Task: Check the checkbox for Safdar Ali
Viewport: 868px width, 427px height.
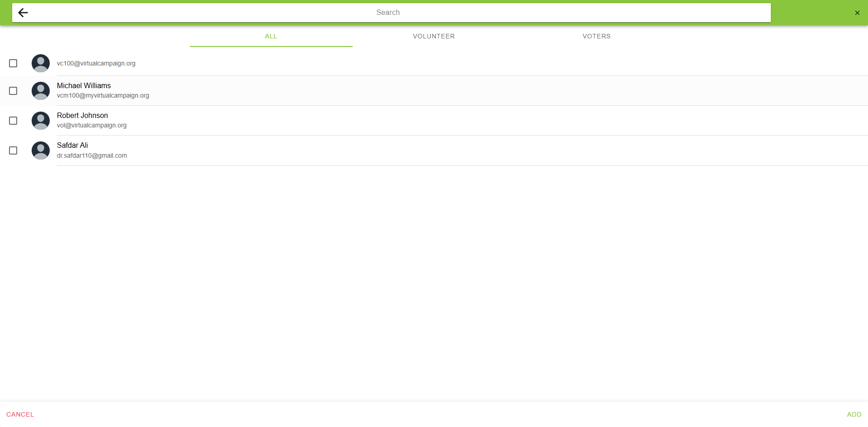Action: click(13, 150)
